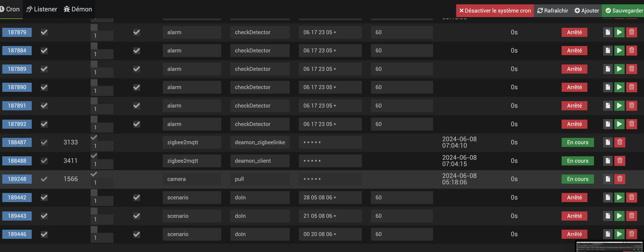Delete cron 187884 using trash icon
This screenshot has height=252, width=644.
[631, 51]
